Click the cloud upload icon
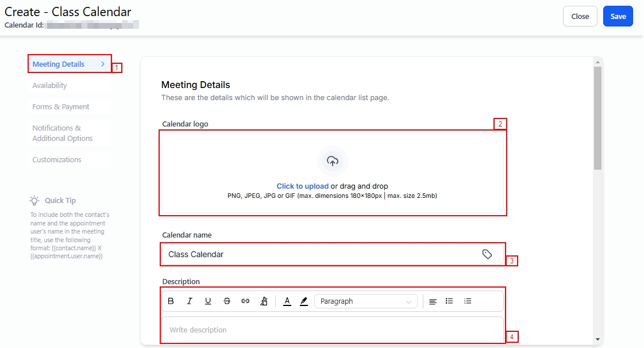The width and height of the screenshot is (644, 348). [x=333, y=162]
